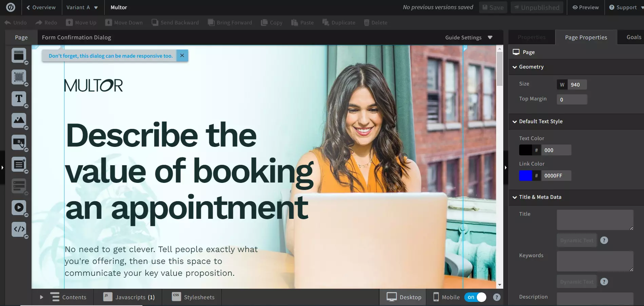Select the Section tool in the sidebar
This screenshot has height=306, width=644.
click(19, 56)
